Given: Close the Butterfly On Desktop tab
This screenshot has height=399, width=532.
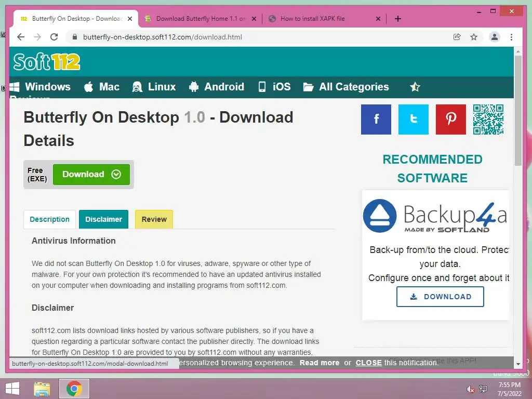Looking at the screenshot, I should coord(130,19).
